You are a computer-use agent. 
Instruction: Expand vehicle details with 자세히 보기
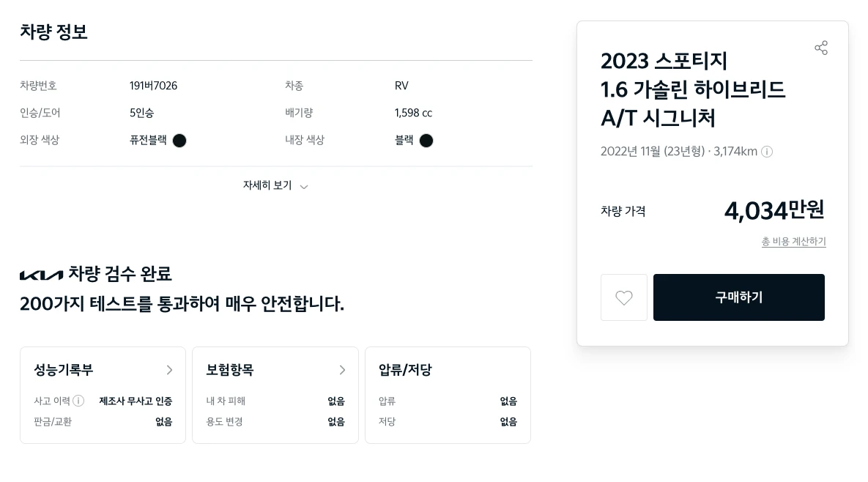[x=266, y=185]
